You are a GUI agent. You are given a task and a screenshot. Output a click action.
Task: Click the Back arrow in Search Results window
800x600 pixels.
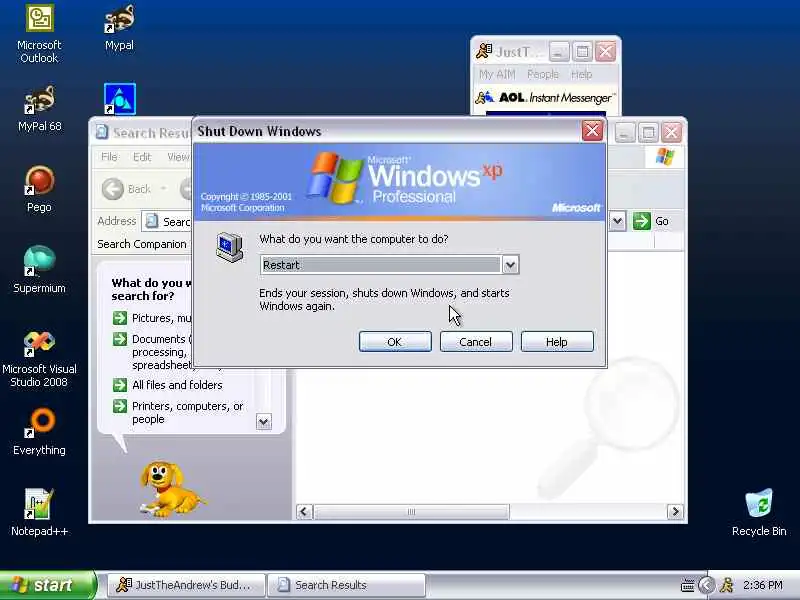[113, 189]
